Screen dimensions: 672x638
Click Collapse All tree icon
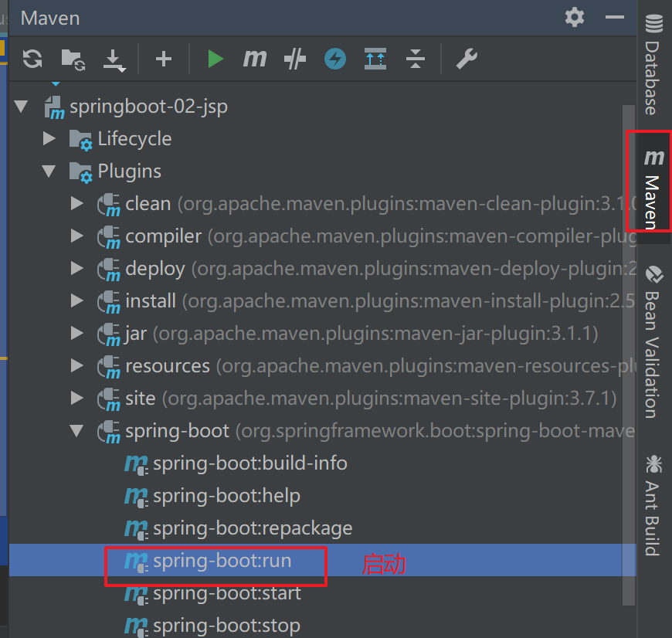tap(416, 59)
